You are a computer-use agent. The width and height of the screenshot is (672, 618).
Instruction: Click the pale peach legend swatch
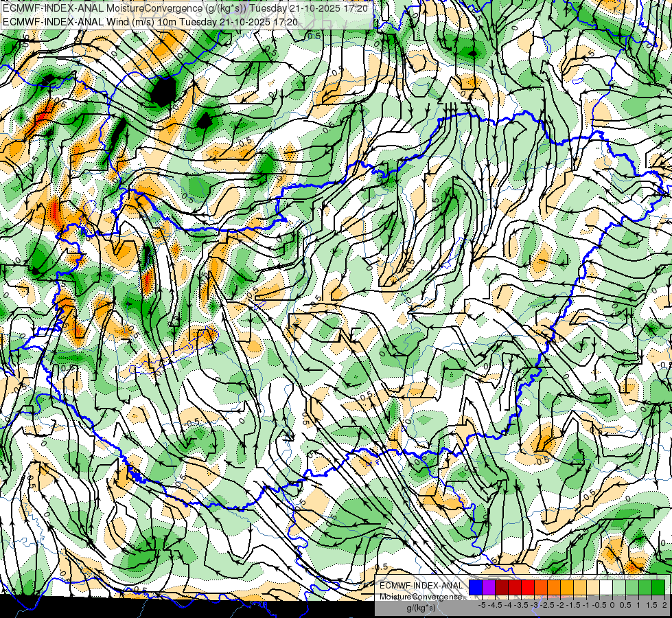coord(593,588)
